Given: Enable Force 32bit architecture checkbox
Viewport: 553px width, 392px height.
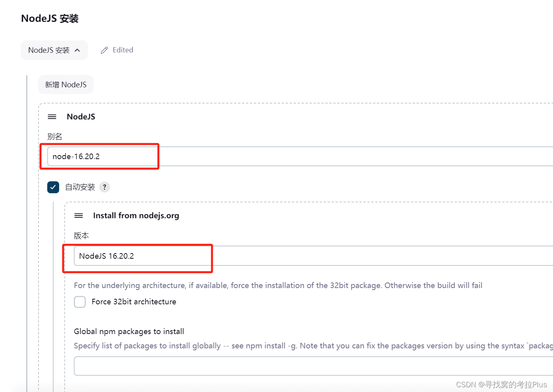Looking at the screenshot, I should [80, 302].
